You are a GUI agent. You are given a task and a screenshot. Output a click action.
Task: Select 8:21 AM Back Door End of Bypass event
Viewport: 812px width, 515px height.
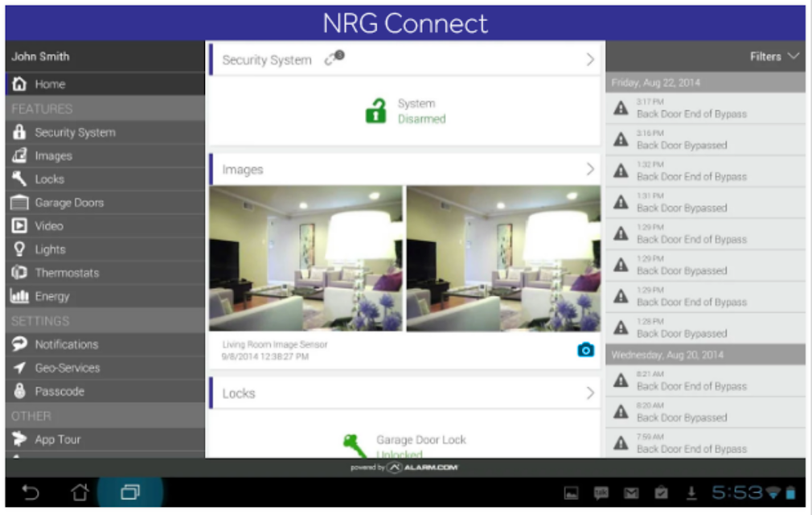click(x=705, y=381)
